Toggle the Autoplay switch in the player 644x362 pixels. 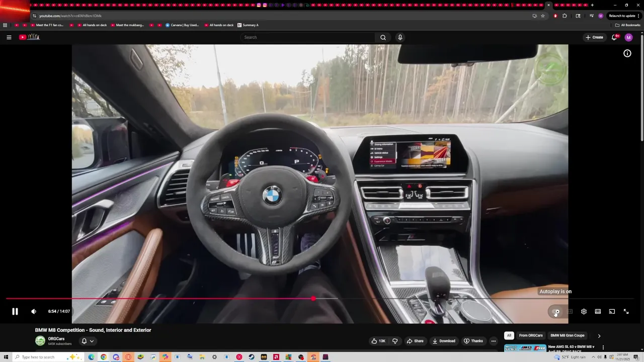tap(555, 312)
